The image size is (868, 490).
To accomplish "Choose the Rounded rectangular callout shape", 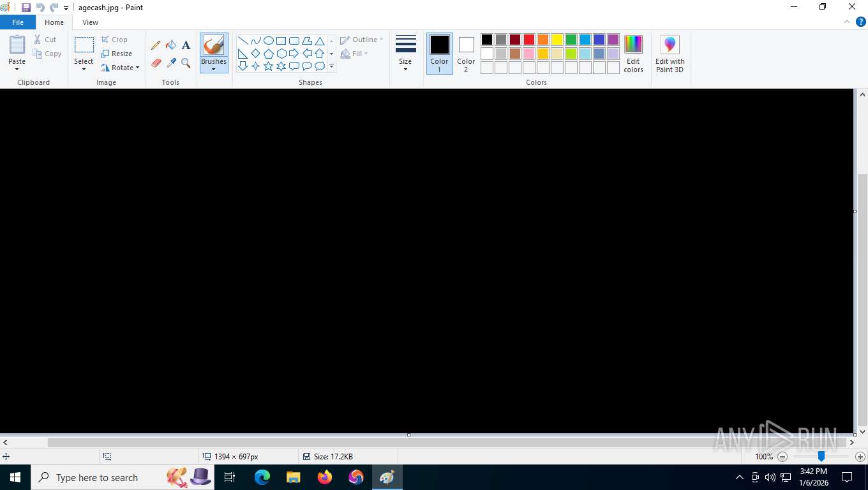I will point(294,66).
